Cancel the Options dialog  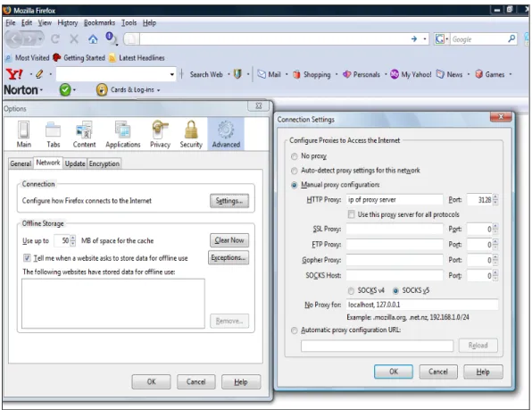195,381
